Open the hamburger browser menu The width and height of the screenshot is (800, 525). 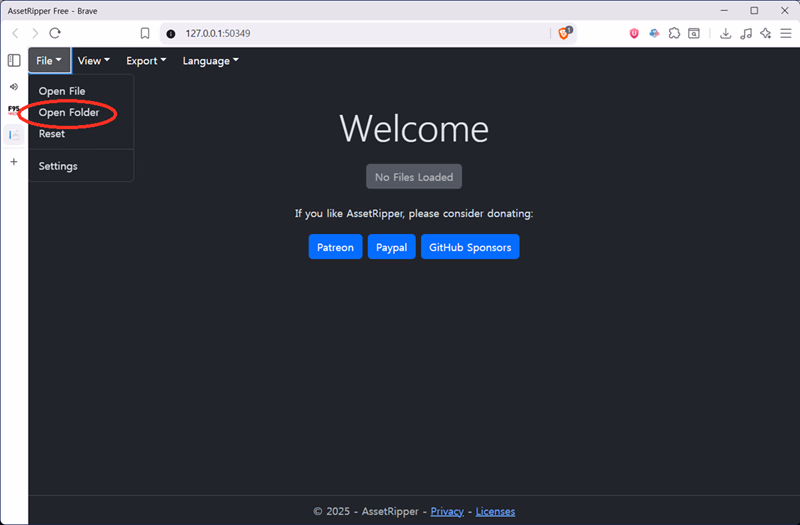tap(785, 33)
